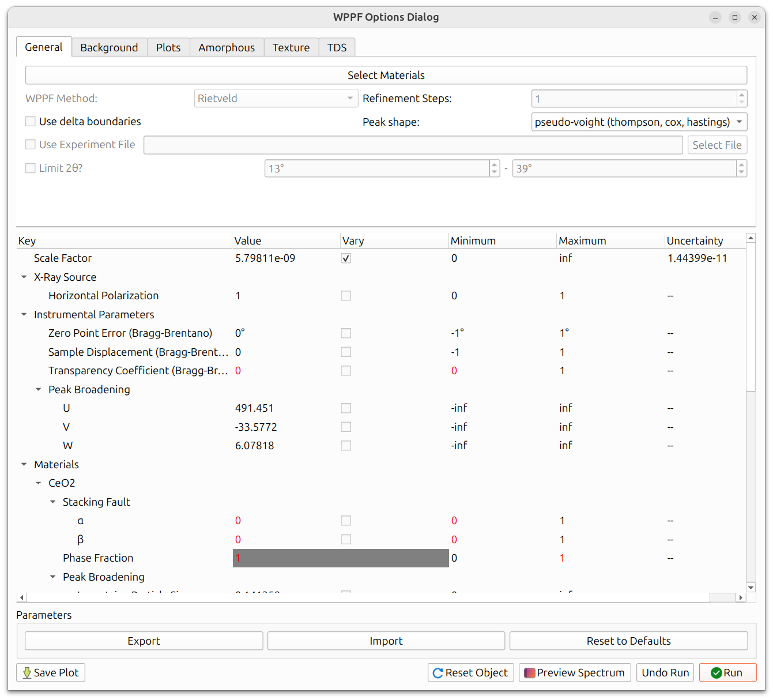Viewport: 773px width, 700px height.
Task: Click the experiment file path field
Action: pos(413,145)
